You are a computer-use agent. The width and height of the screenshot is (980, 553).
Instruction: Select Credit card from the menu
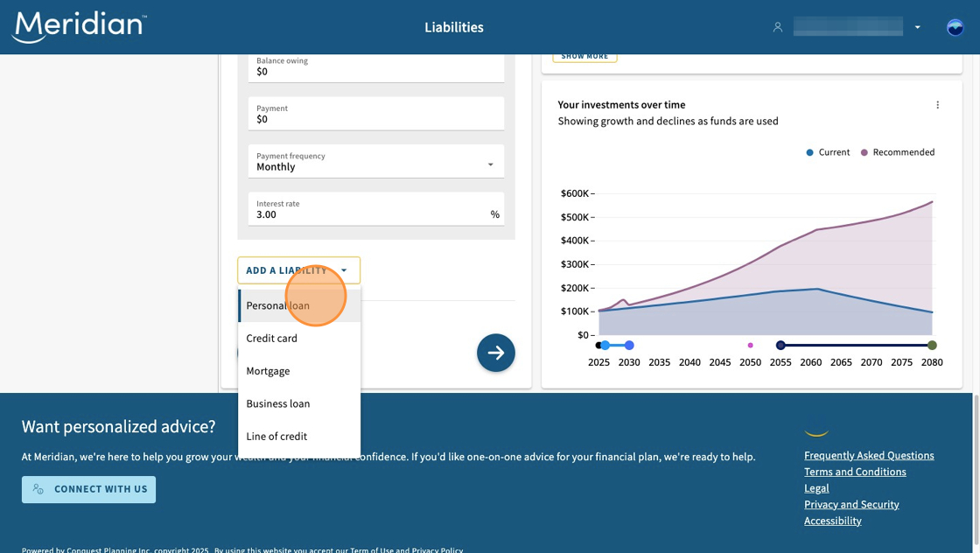pos(299,338)
